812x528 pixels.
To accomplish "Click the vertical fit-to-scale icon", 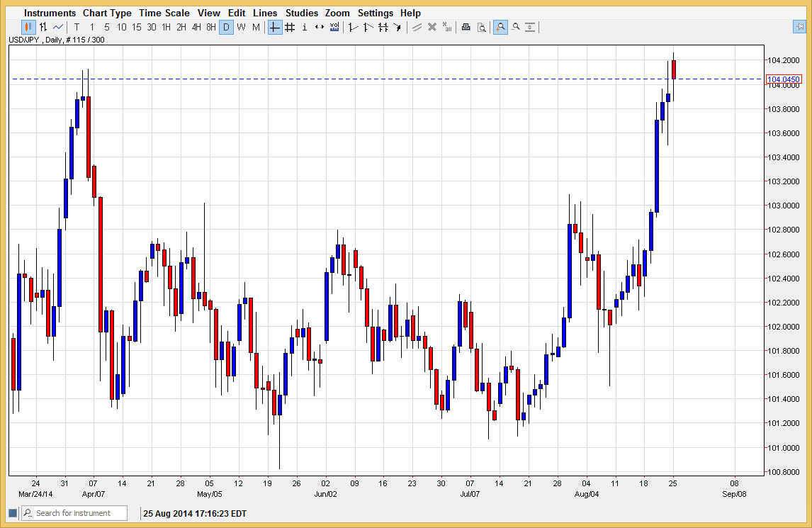I will (530, 27).
